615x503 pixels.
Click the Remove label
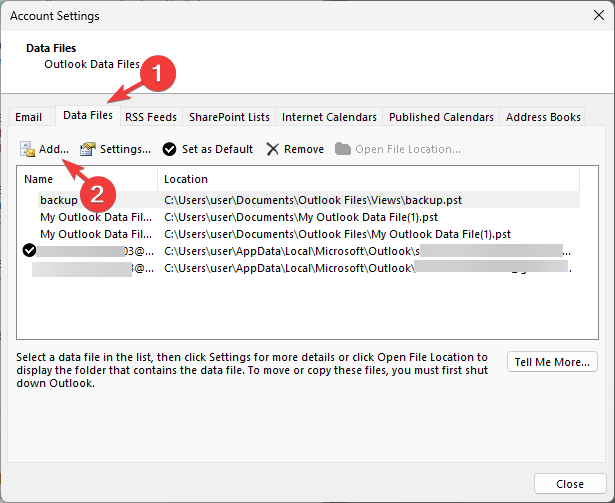coord(304,149)
